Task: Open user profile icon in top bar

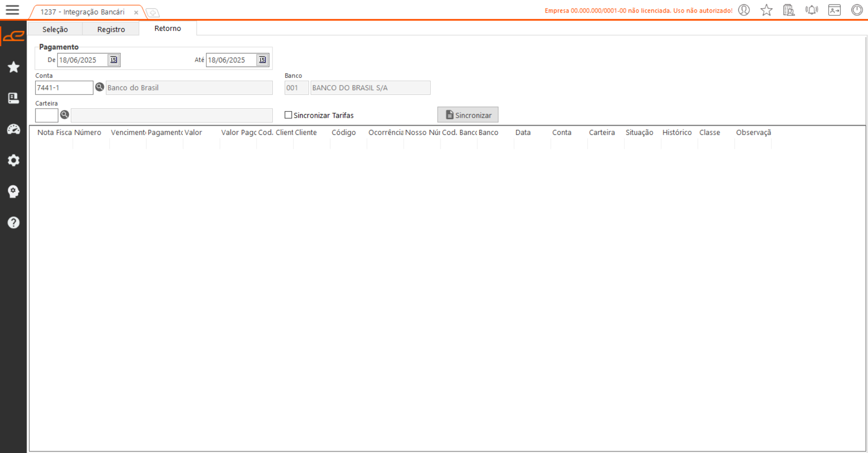Action: [x=744, y=10]
